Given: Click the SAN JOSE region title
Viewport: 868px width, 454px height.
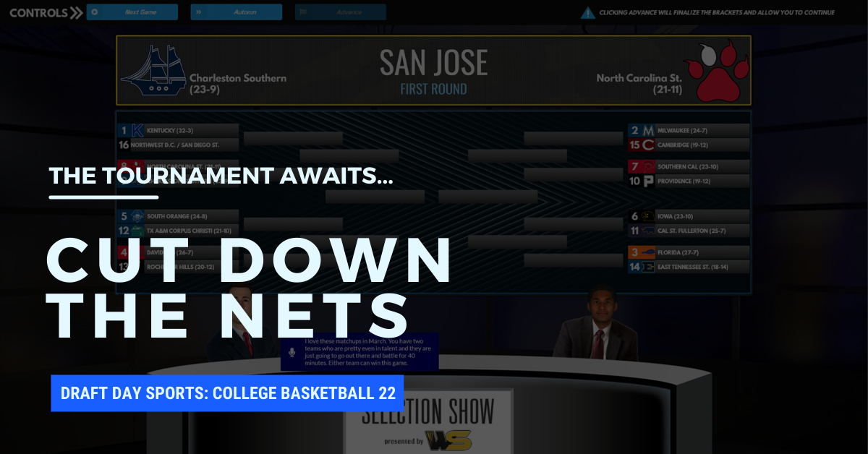Looking at the screenshot, I should click(x=434, y=64).
